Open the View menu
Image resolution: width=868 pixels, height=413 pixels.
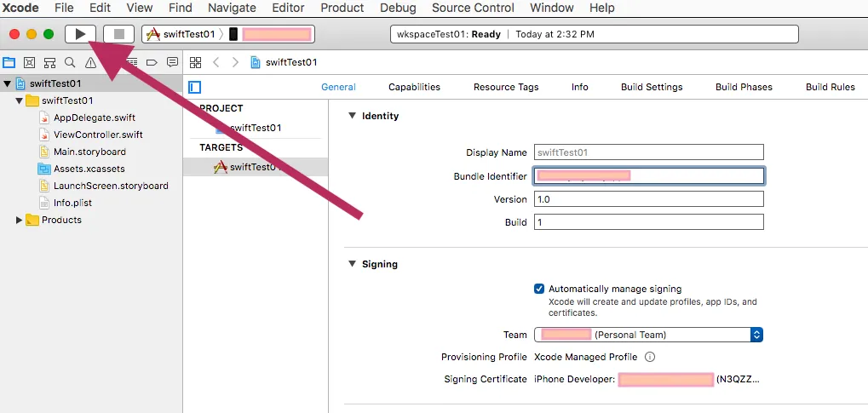point(140,8)
